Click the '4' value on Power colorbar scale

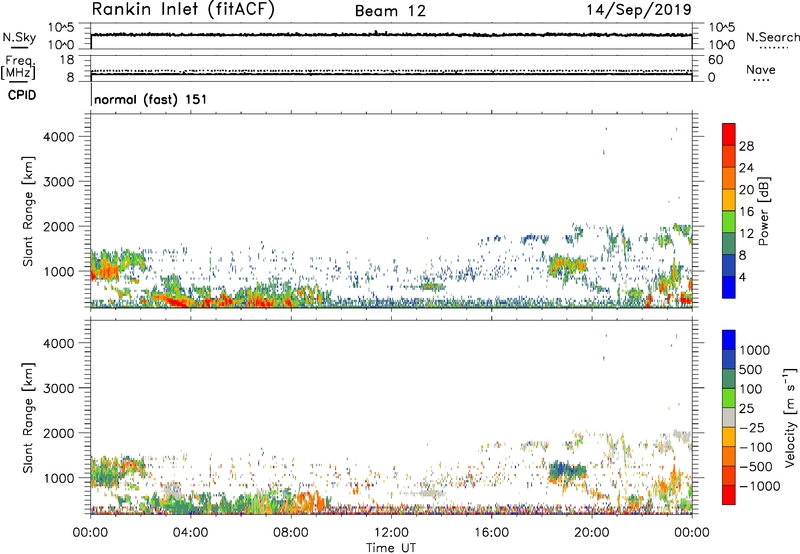point(742,277)
